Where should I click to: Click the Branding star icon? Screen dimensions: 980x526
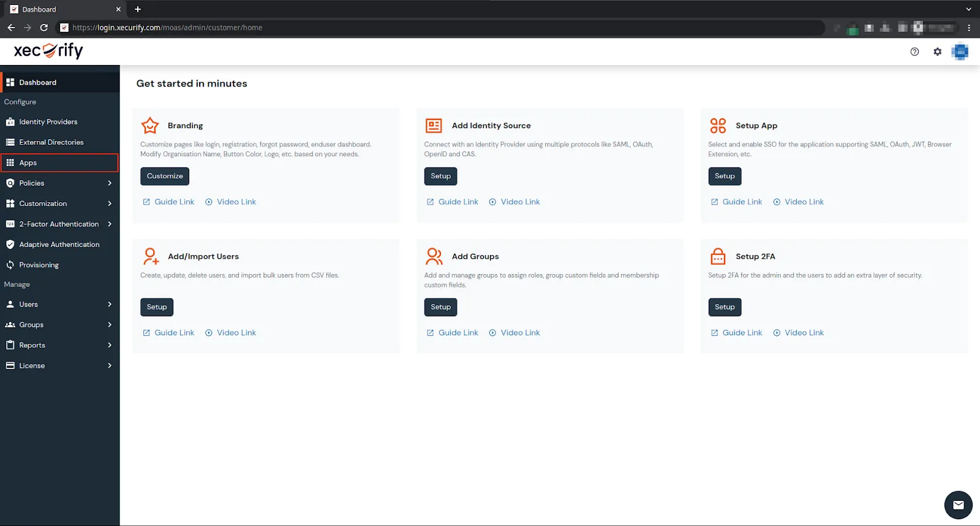pos(150,126)
